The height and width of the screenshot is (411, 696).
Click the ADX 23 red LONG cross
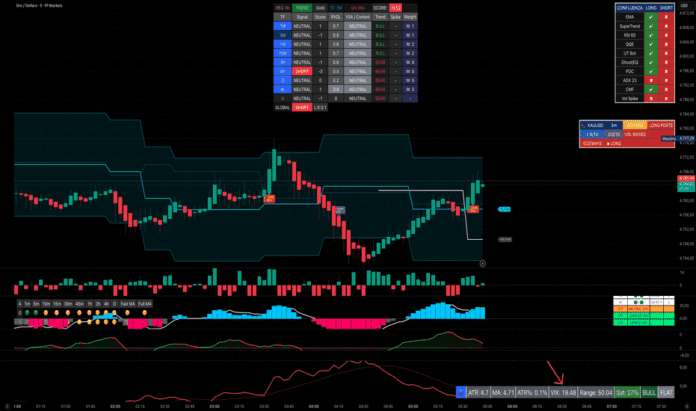click(651, 83)
